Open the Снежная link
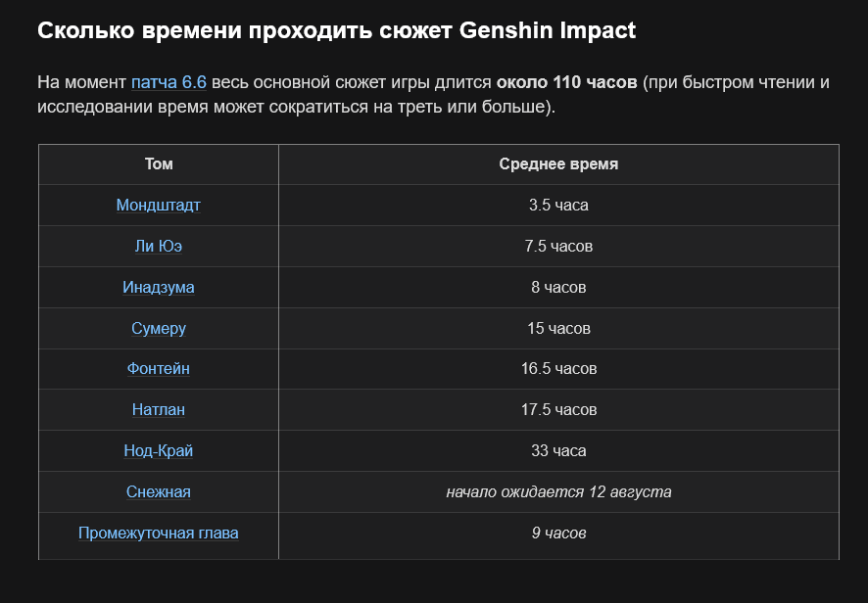 coord(159,491)
